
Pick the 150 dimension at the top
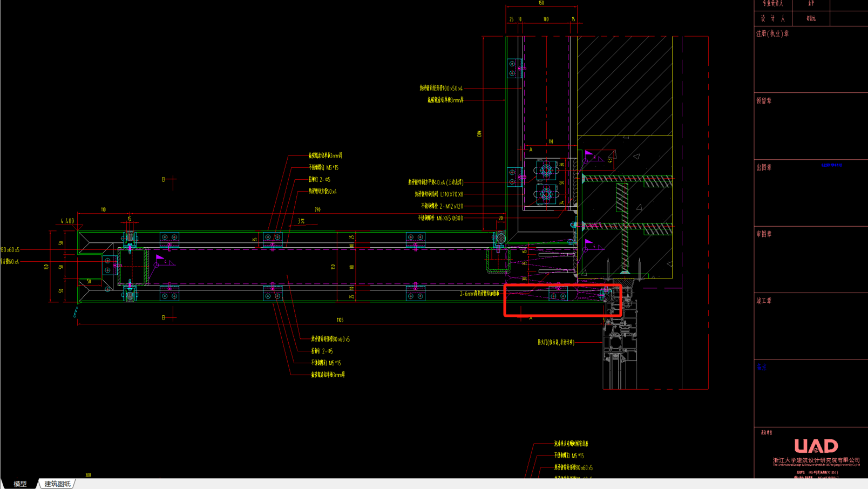click(541, 3)
